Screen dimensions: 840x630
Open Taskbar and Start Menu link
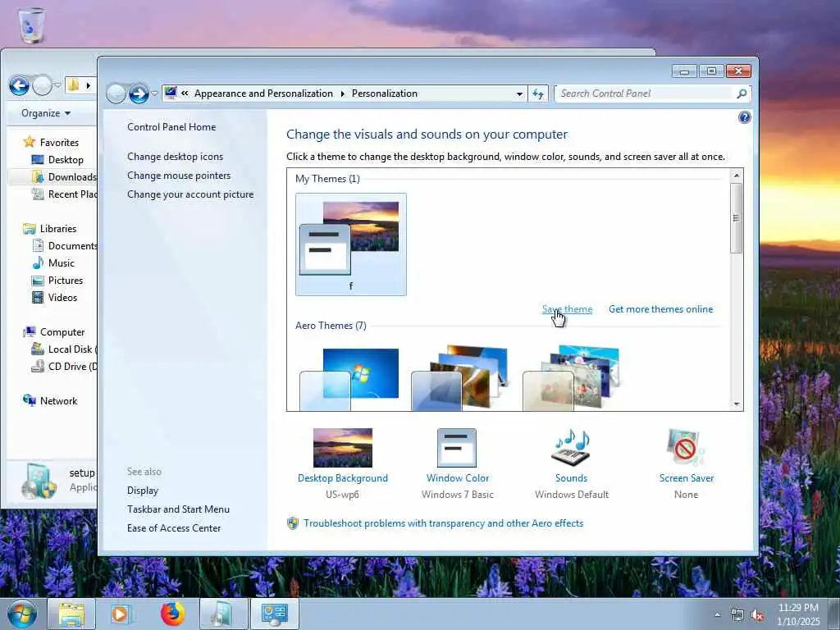(x=178, y=509)
